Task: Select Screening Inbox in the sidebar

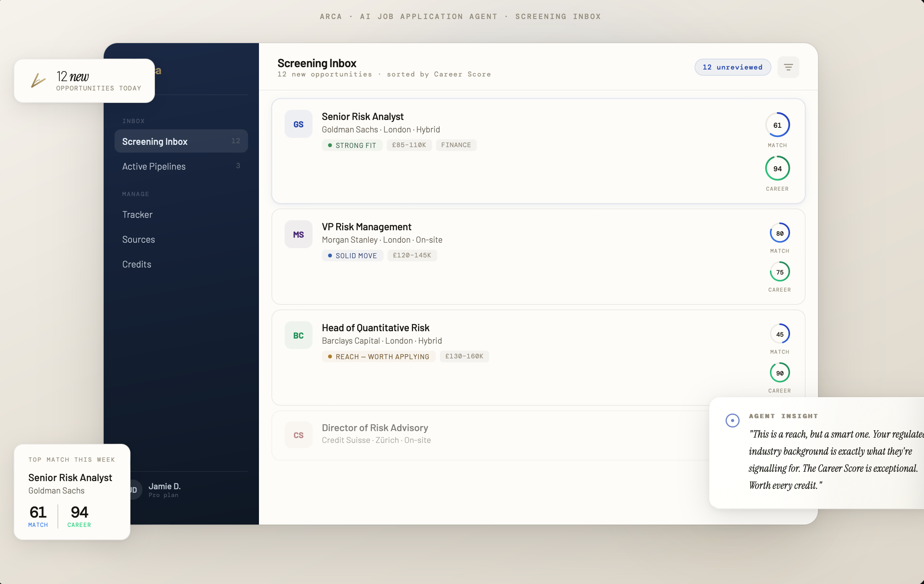Action: coord(181,141)
